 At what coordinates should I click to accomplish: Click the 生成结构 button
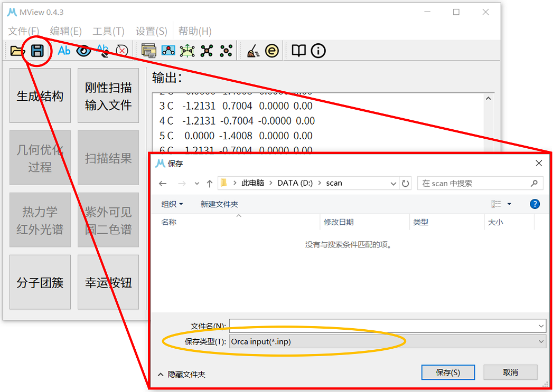tap(40, 95)
